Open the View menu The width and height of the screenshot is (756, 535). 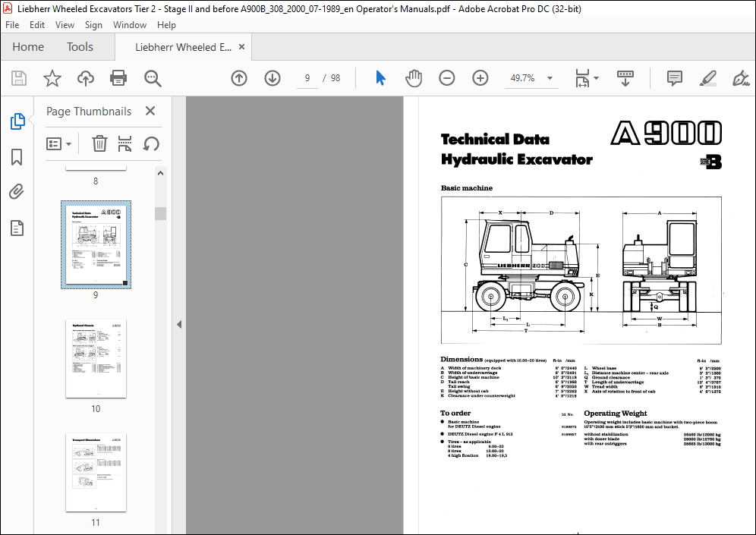point(65,25)
